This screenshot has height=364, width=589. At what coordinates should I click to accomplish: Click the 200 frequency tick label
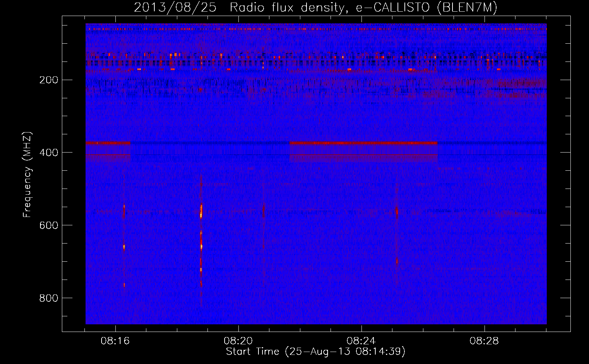click(x=49, y=80)
